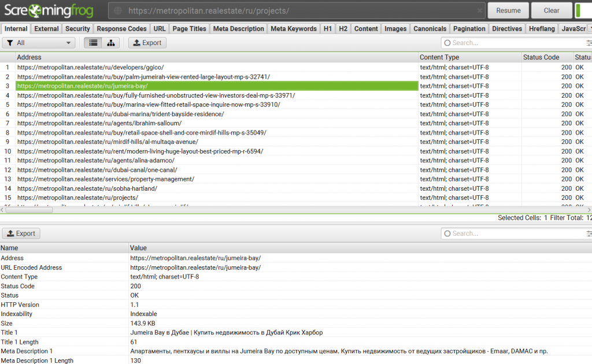Select the tree view icon
This screenshot has width=592, height=364.
click(x=110, y=42)
